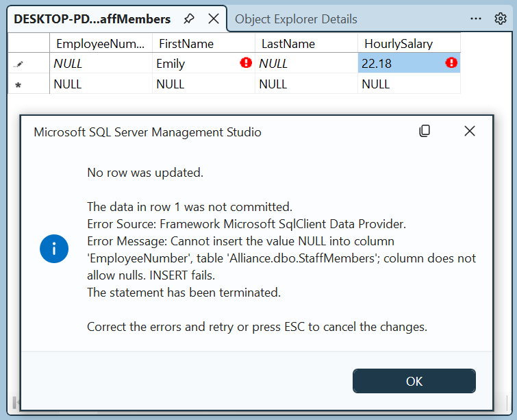This screenshot has width=517, height=420.
Task: Click the new row's LastName NULL cell
Action: tap(306, 84)
